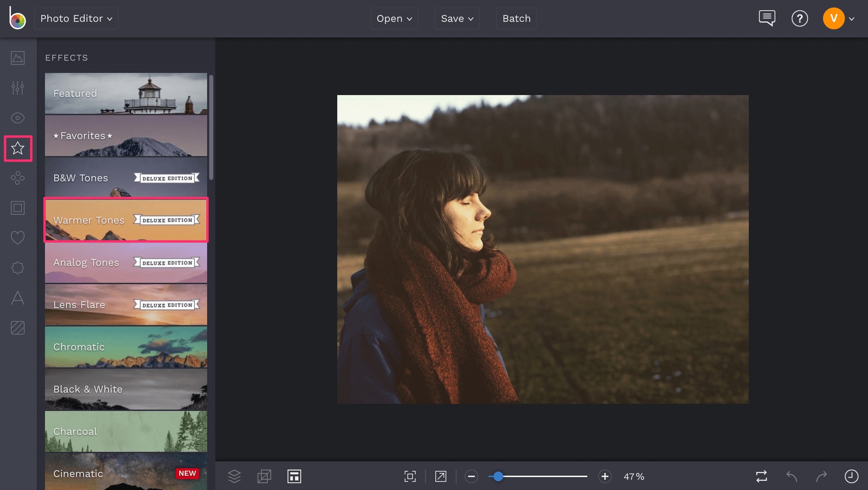Open the Photo Editor switcher dropdown

click(x=76, y=18)
